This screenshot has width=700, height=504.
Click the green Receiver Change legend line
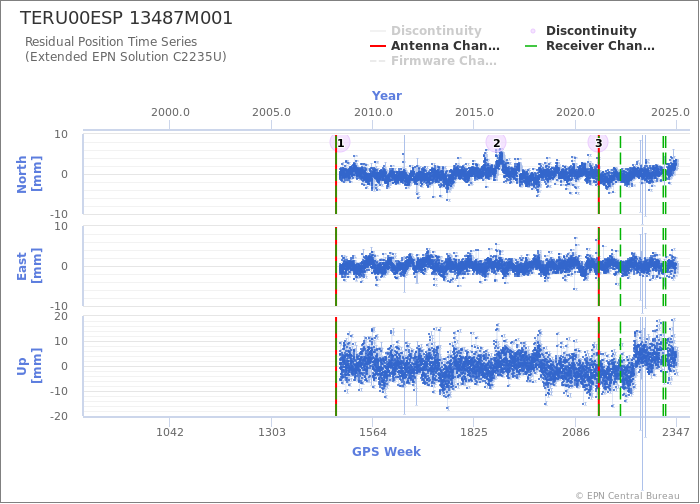pos(532,46)
